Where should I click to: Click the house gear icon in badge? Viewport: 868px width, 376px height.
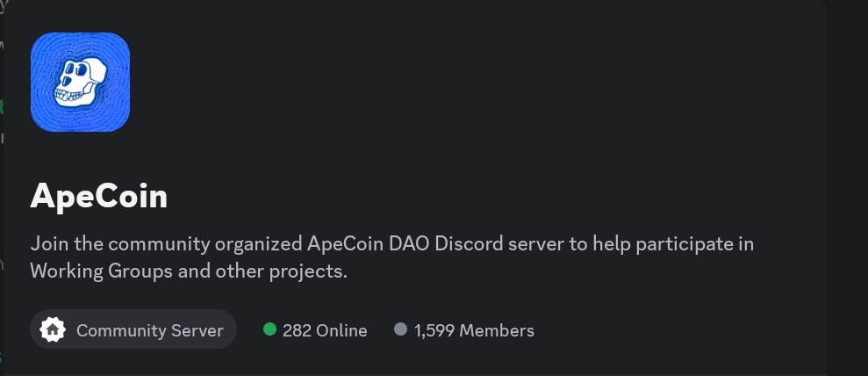coord(54,330)
